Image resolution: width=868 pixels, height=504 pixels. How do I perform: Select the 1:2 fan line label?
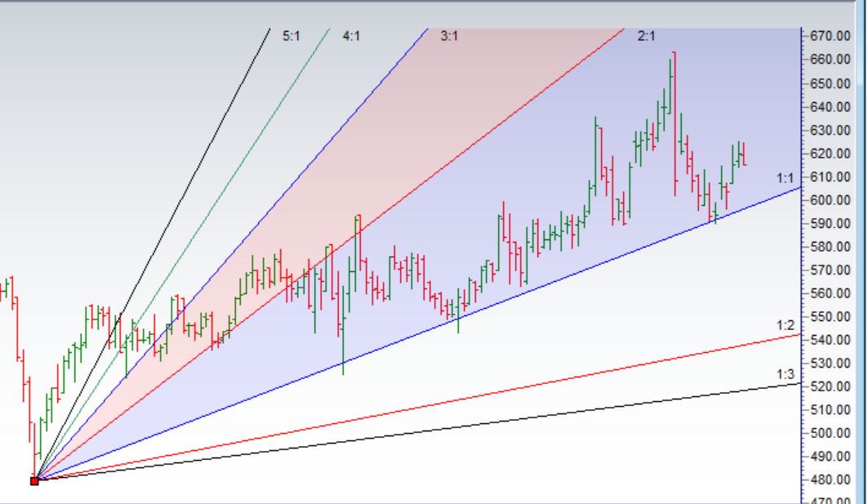[x=785, y=325]
